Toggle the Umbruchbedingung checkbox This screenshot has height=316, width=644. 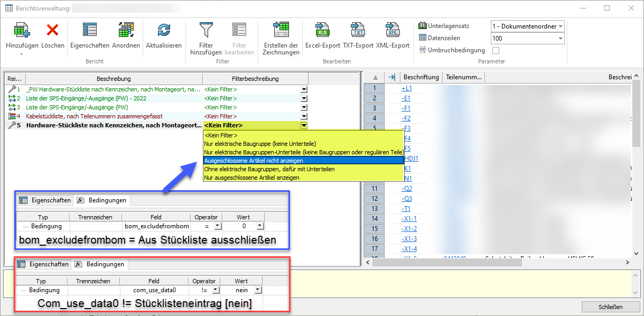pos(496,50)
